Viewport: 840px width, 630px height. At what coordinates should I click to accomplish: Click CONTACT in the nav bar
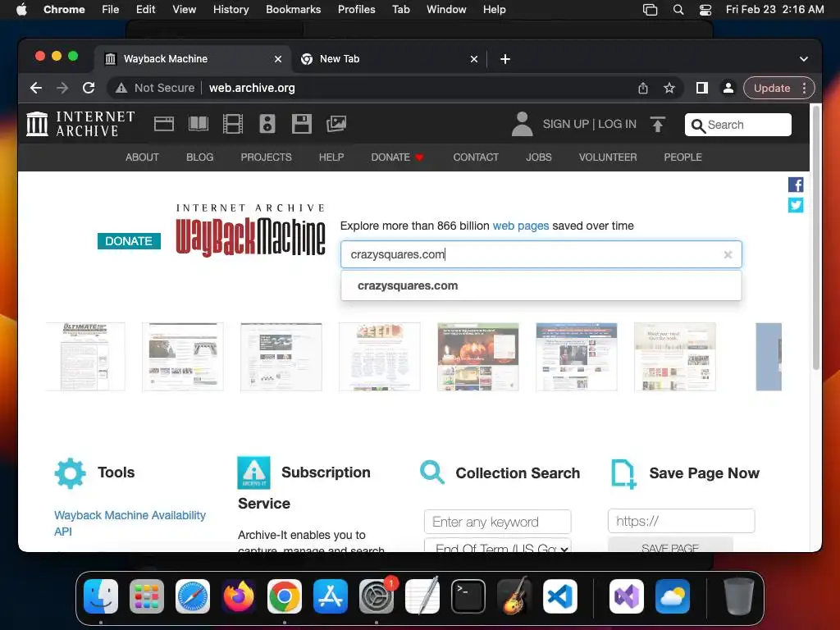tap(476, 157)
